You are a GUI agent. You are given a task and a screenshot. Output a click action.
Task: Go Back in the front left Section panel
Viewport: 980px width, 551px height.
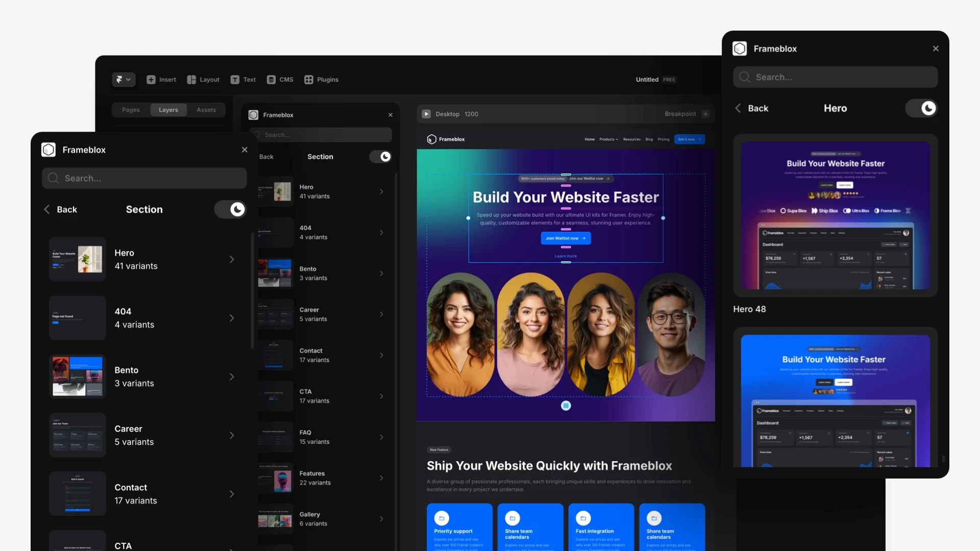coord(61,209)
